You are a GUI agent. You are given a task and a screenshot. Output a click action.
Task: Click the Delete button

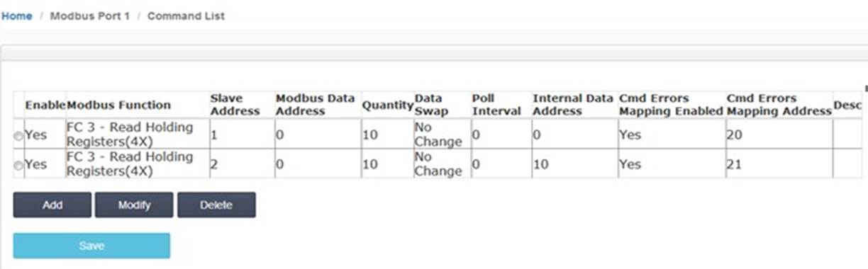pos(216,205)
